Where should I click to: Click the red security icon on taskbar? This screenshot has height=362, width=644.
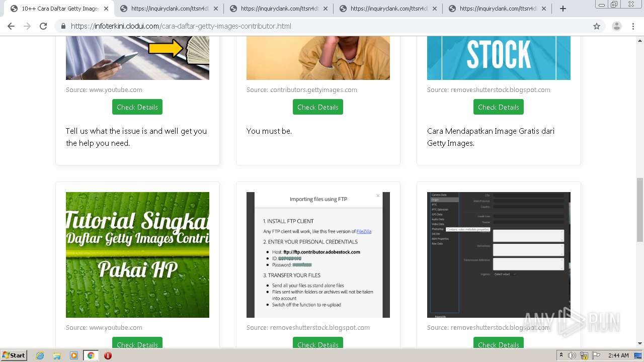point(108,355)
